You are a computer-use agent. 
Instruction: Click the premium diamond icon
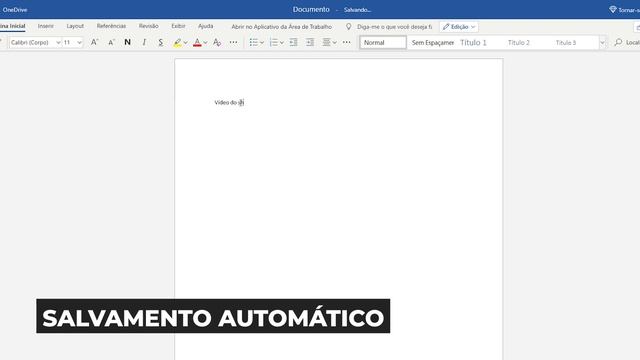(x=613, y=9)
